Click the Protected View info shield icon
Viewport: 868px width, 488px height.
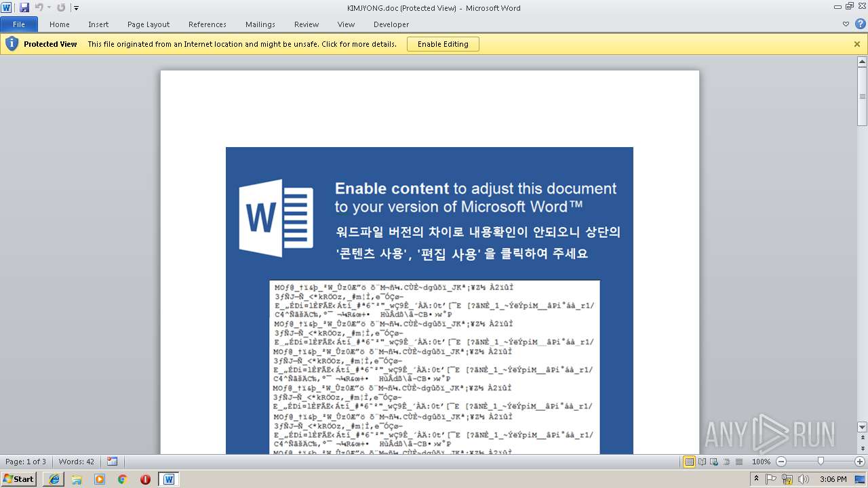[11, 44]
